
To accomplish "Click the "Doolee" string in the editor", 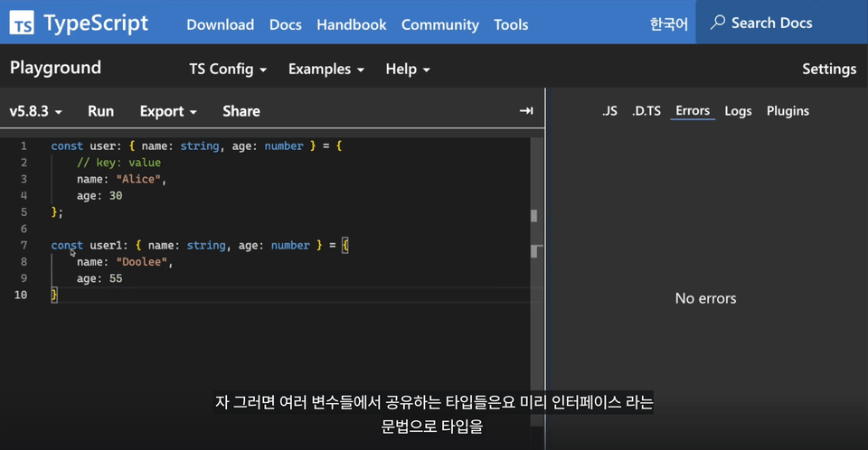I will (141, 262).
